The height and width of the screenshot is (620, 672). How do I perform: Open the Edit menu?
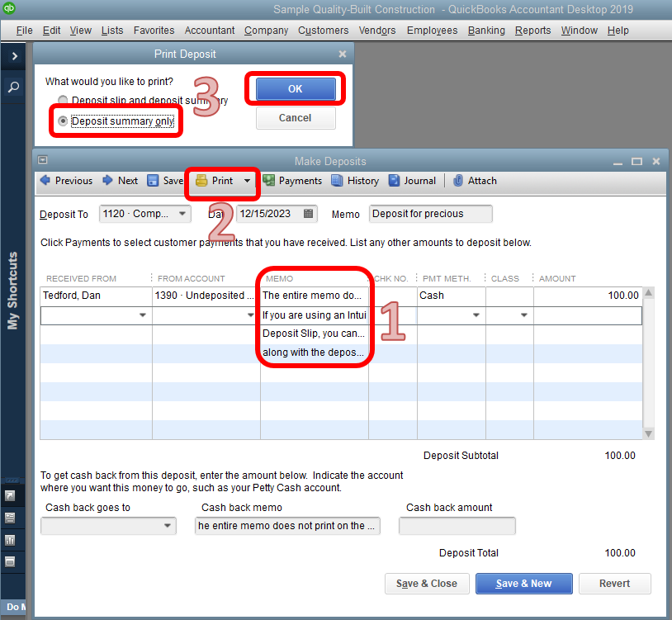(x=51, y=31)
